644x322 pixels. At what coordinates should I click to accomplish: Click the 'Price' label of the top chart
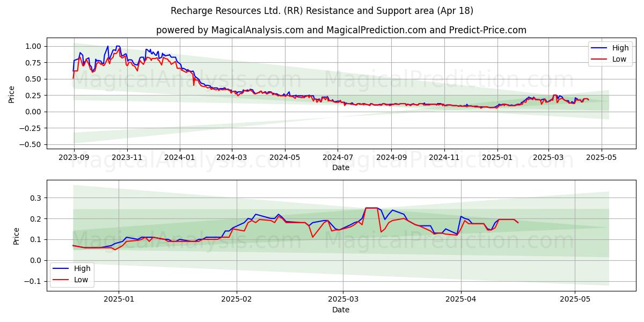coord(12,94)
